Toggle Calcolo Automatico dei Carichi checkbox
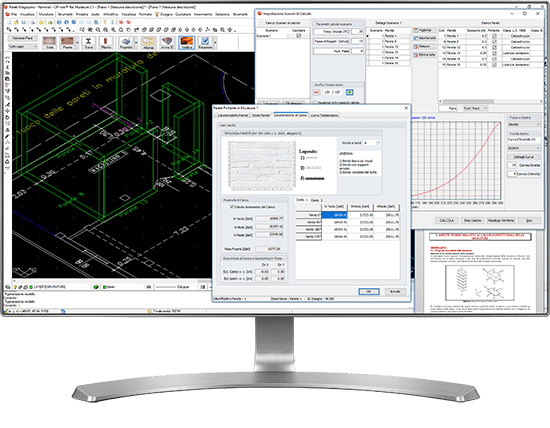This screenshot has height=428, width=550. click(232, 207)
